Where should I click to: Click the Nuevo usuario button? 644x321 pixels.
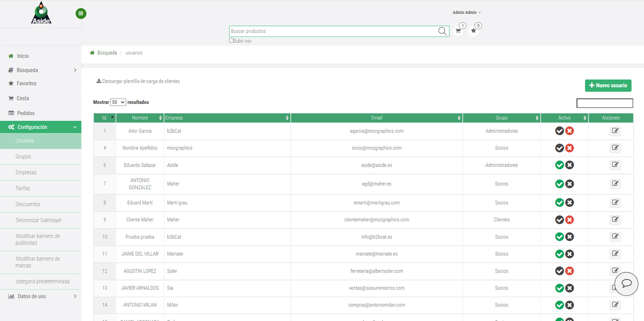pyautogui.click(x=608, y=85)
